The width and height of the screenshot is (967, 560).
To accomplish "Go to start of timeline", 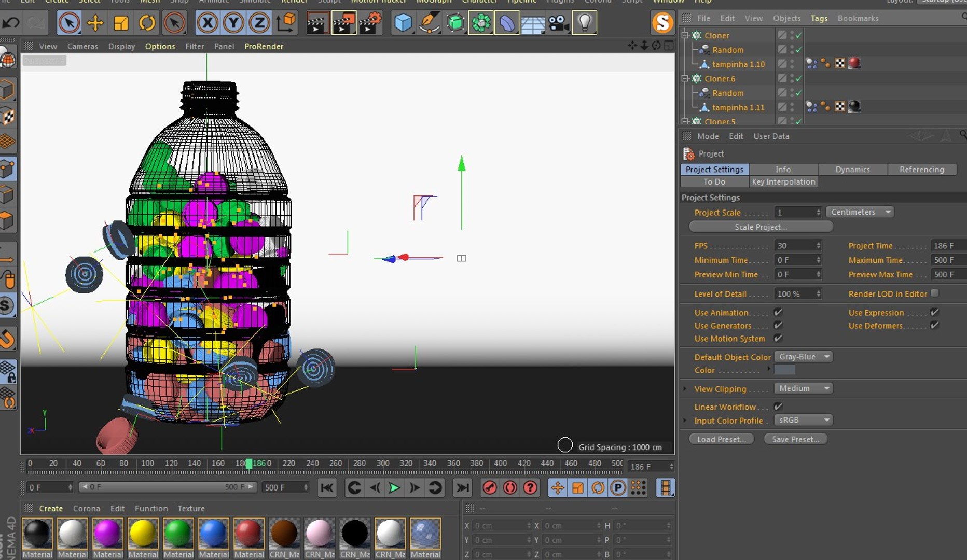I will [327, 487].
